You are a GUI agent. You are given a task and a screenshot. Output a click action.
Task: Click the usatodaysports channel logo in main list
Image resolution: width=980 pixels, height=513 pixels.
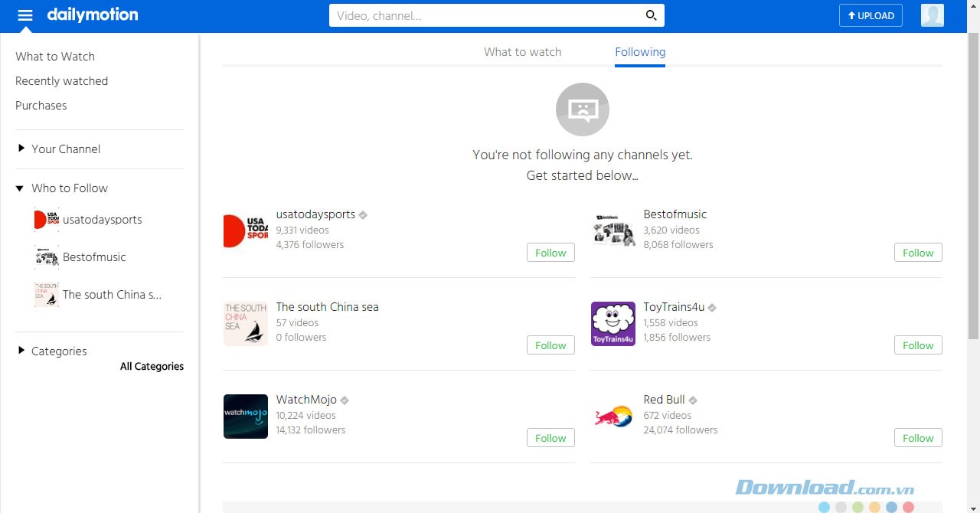pyautogui.click(x=245, y=231)
